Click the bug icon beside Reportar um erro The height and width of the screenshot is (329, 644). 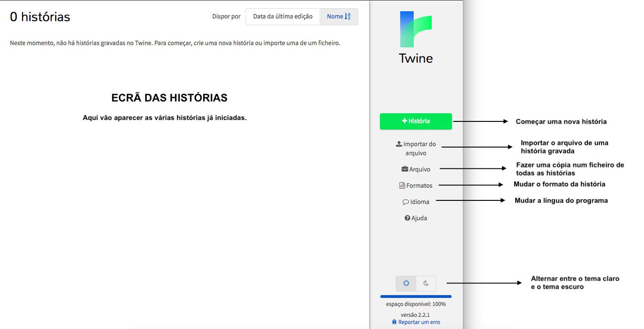pos(394,322)
